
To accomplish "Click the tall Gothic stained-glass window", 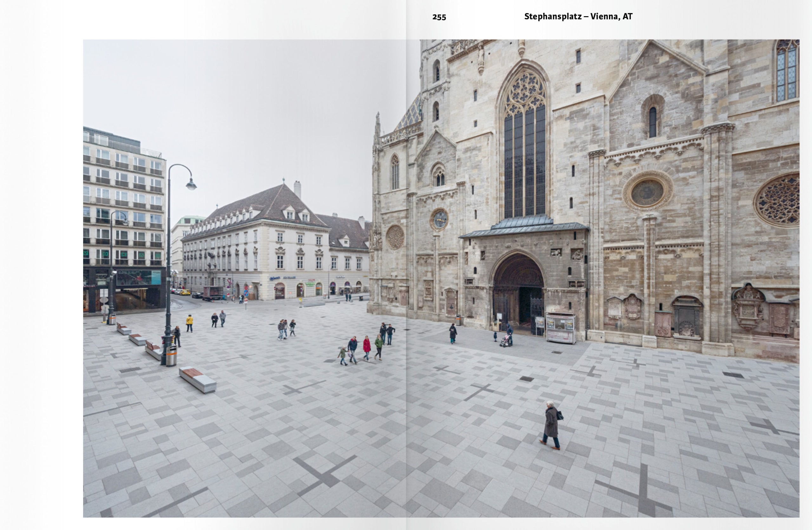I will pos(525,150).
